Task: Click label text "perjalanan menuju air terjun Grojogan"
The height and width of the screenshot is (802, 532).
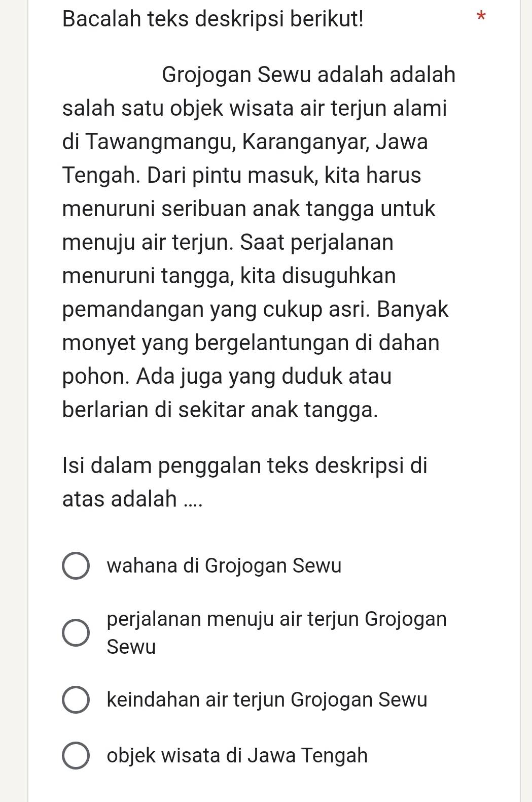Action: coord(277,619)
